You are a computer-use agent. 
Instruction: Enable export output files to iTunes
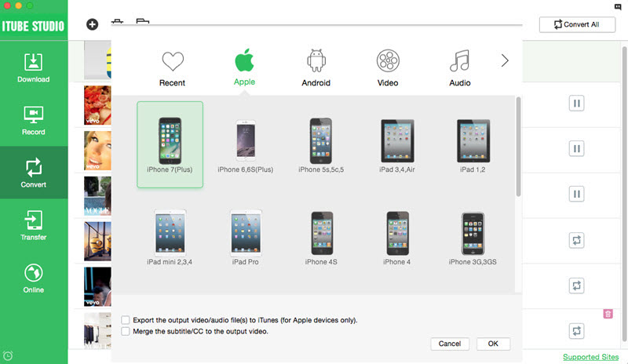click(126, 320)
